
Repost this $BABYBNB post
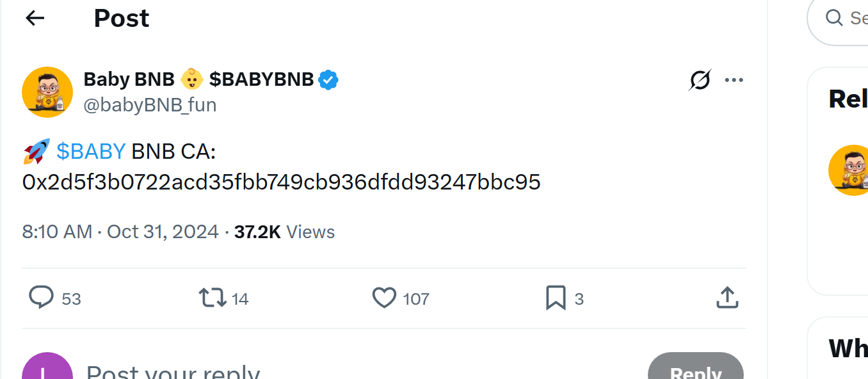(x=211, y=298)
